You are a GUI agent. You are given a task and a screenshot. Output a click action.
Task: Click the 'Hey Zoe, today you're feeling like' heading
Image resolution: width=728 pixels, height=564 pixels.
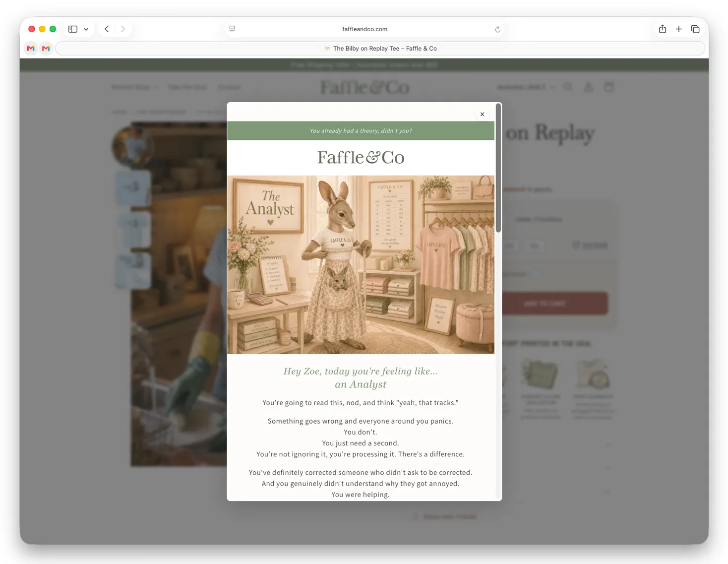pos(361,377)
